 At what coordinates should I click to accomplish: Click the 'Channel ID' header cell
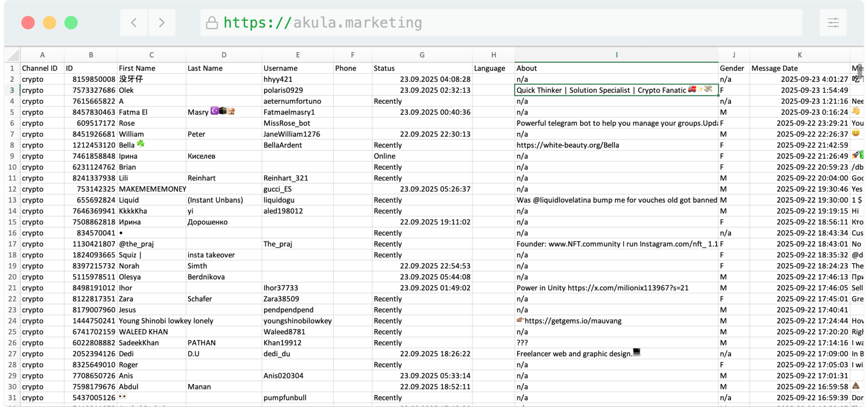click(x=42, y=68)
